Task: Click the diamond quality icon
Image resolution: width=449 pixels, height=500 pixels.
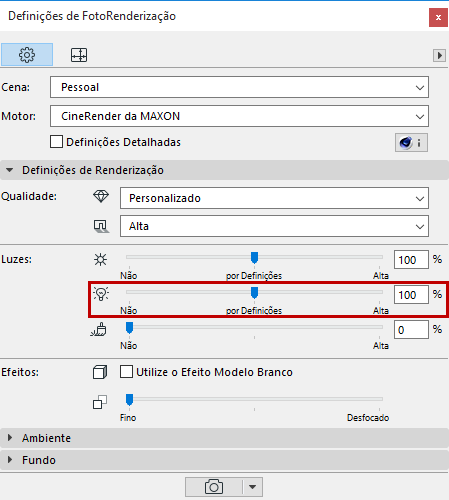Action: click(x=101, y=196)
